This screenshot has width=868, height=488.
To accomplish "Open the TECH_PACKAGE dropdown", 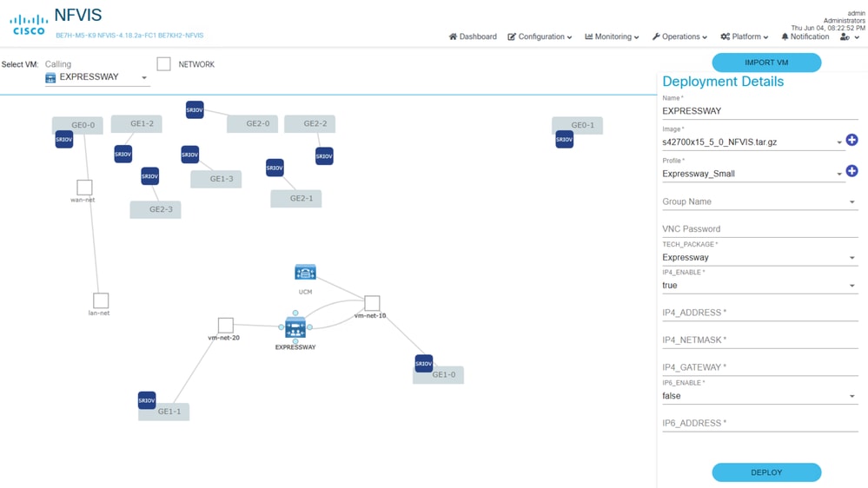I will [760, 258].
